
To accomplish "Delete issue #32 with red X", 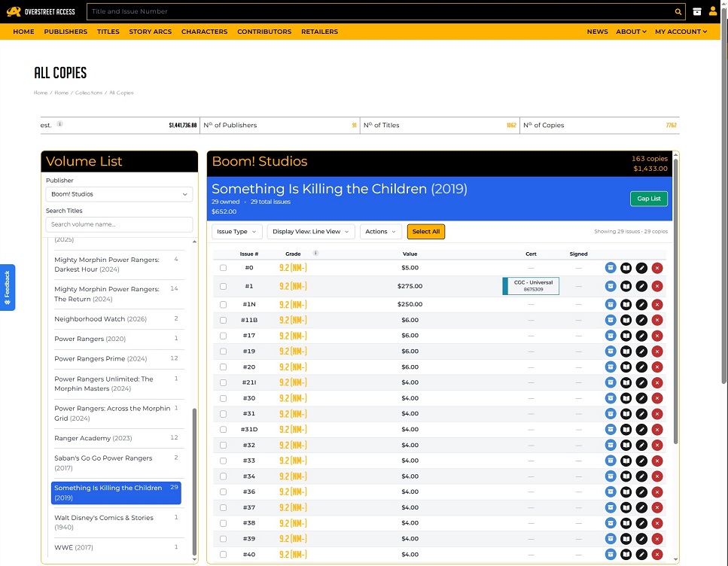I will tap(657, 446).
